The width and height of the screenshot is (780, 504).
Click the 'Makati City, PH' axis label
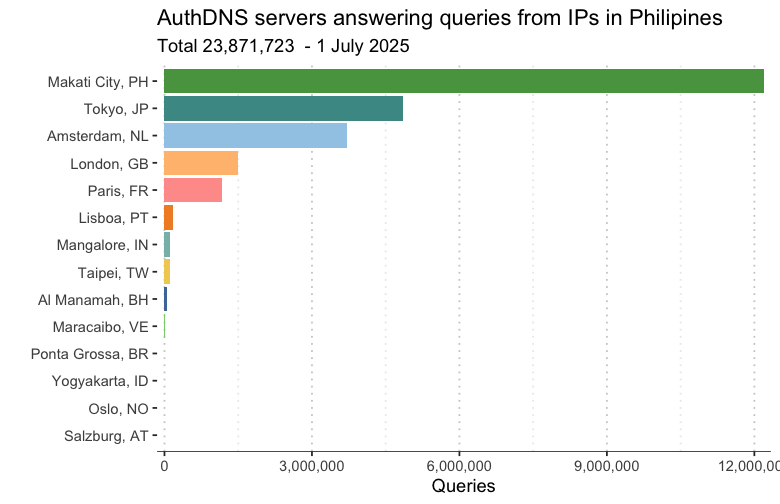[x=98, y=82]
